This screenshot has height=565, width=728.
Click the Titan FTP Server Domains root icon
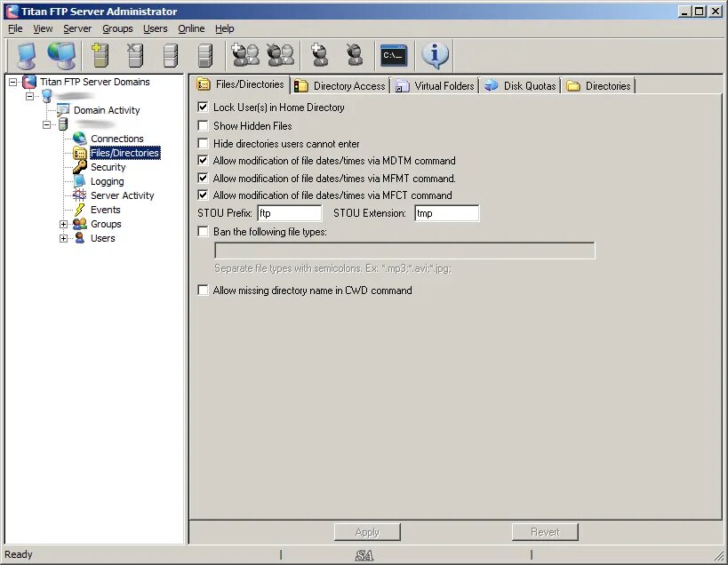(29, 82)
